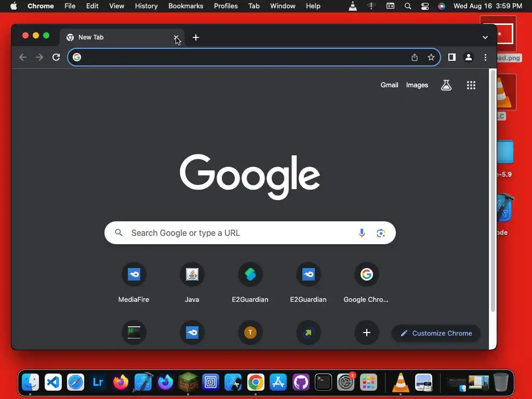Image resolution: width=532 pixels, height=399 pixels.
Task: Open the Window menu
Action: pyautogui.click(x=283, y=6)
